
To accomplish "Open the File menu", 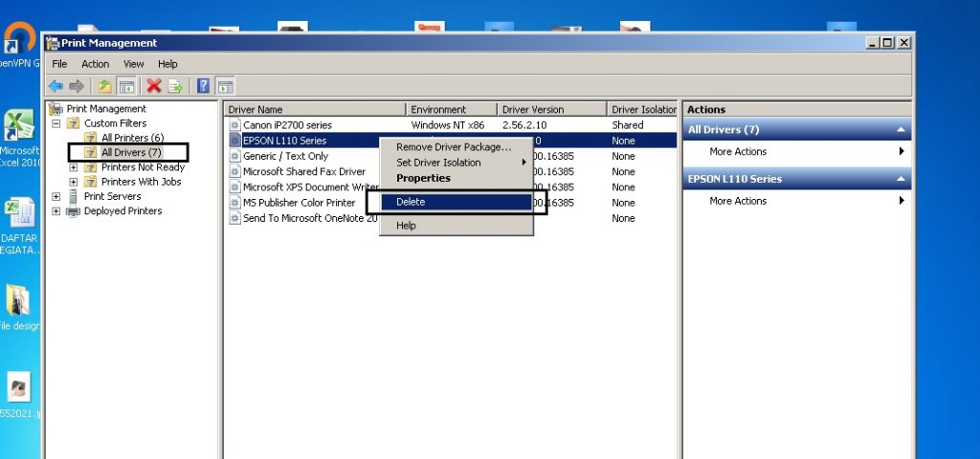I will tap(59, 64).
